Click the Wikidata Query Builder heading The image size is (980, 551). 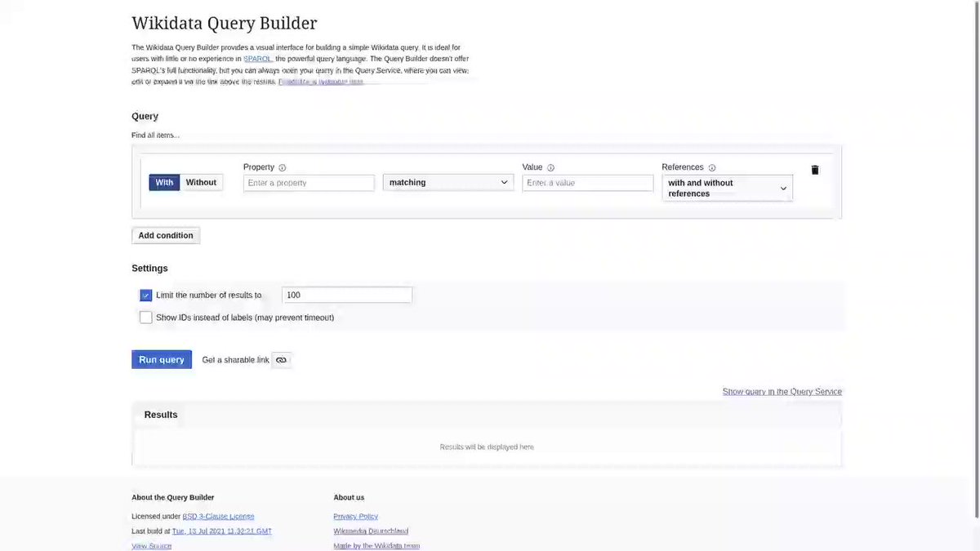click(225, 24)
